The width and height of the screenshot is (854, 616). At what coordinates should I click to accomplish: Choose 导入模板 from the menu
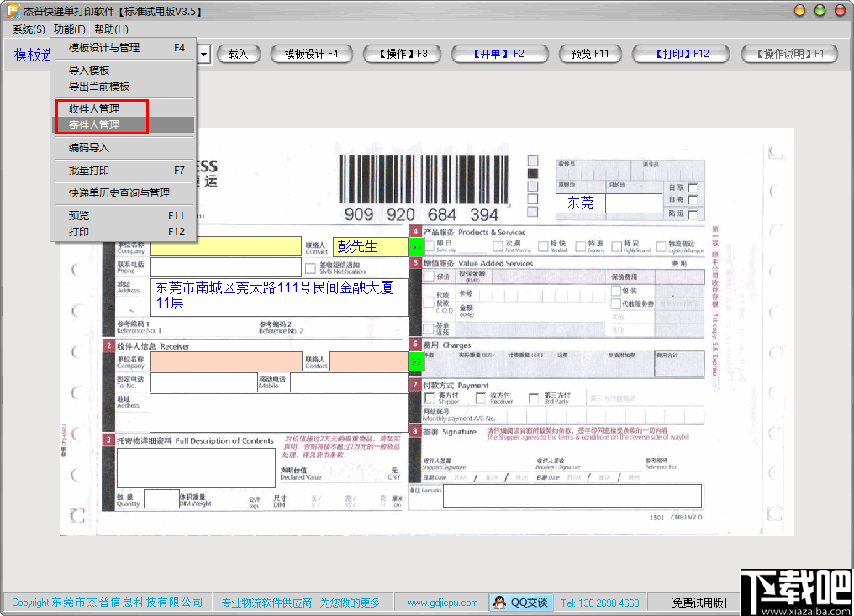pyautogui.click(x=124, y=71)
